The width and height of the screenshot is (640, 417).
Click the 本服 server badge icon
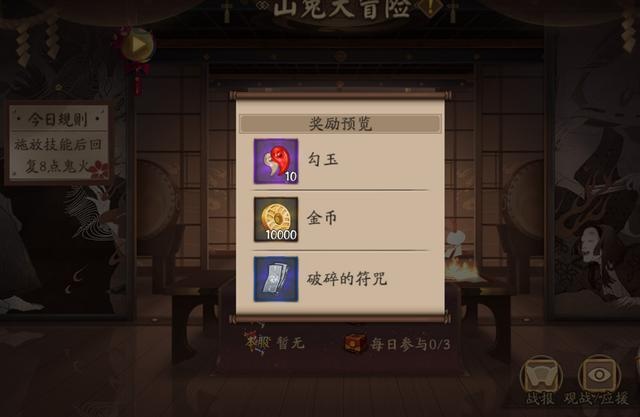tap(257, 343)
